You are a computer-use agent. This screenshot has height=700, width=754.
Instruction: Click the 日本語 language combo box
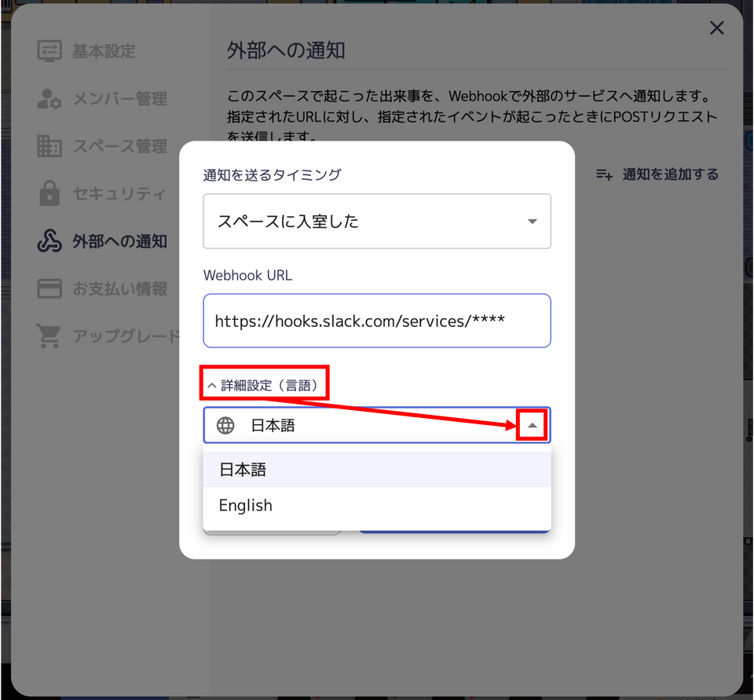(x=377, y=425)
